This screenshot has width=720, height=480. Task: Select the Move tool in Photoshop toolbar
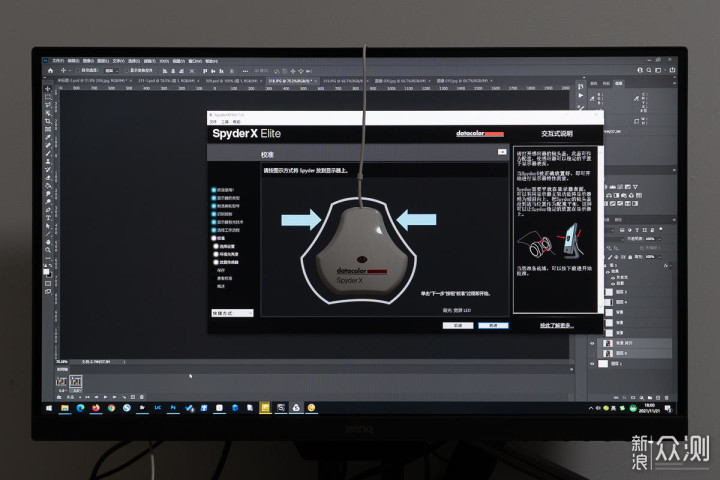tap(48, 89)
